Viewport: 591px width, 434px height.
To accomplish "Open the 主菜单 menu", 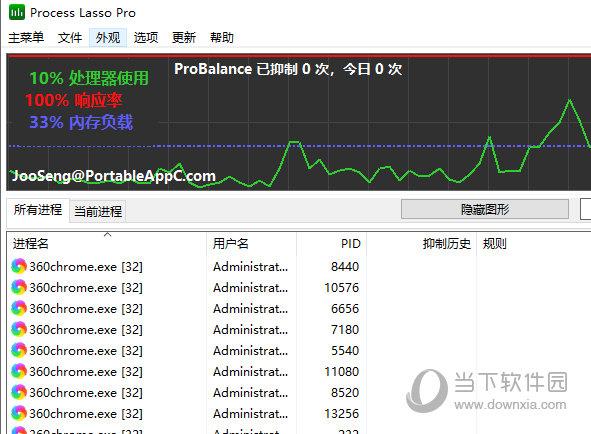I will (26, 37).
